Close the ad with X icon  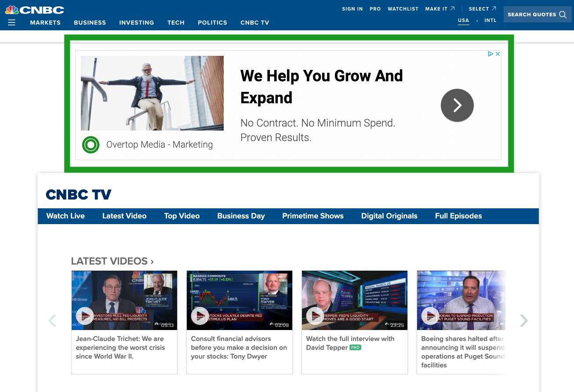point(498,54)
